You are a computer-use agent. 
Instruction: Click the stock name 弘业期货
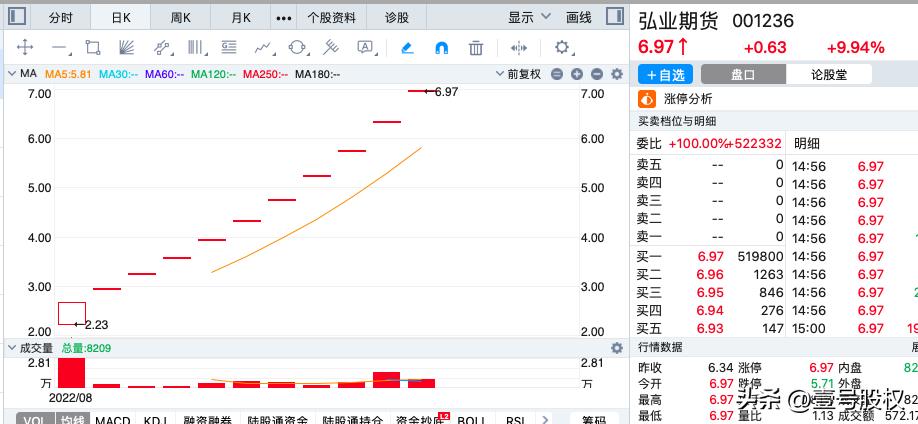tap(680, 20)
